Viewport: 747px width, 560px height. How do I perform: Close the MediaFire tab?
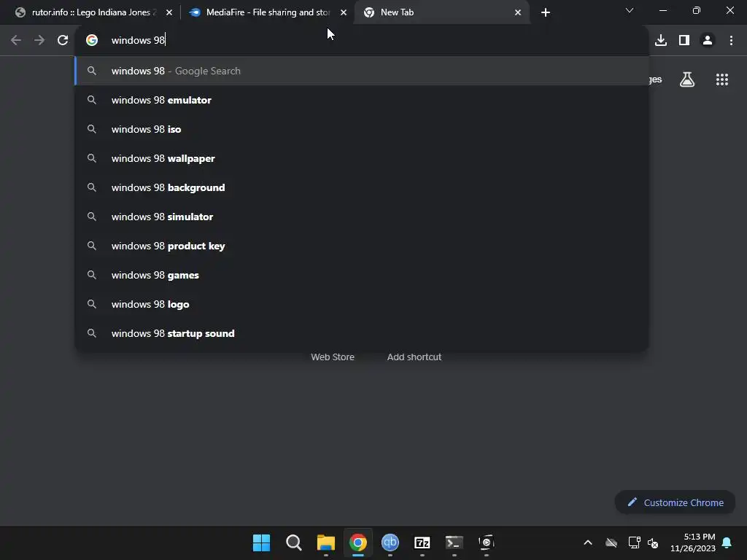(344, 12)
